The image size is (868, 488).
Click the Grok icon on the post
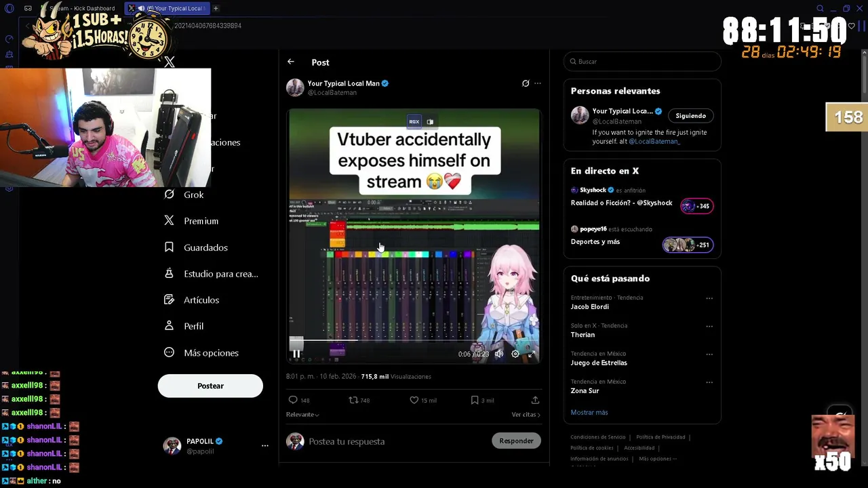point(526,83)
